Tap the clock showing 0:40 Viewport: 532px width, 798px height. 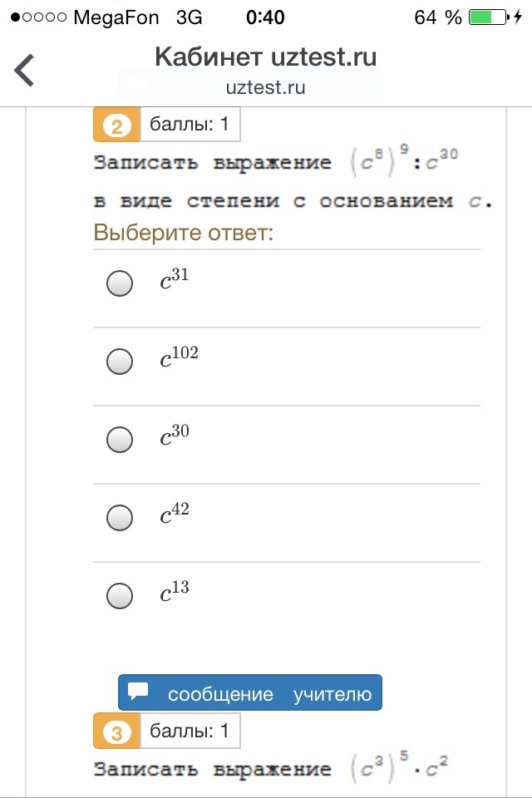(x=265, y=17)
